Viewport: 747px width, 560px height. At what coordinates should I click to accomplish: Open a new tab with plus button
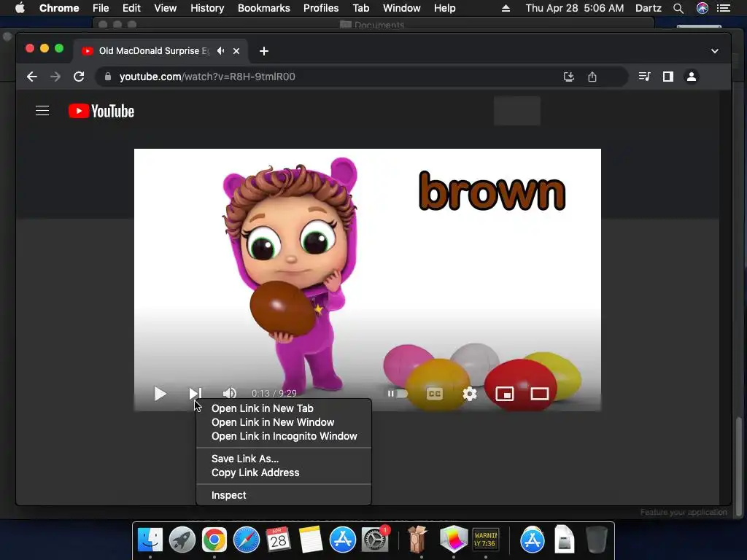264,51
